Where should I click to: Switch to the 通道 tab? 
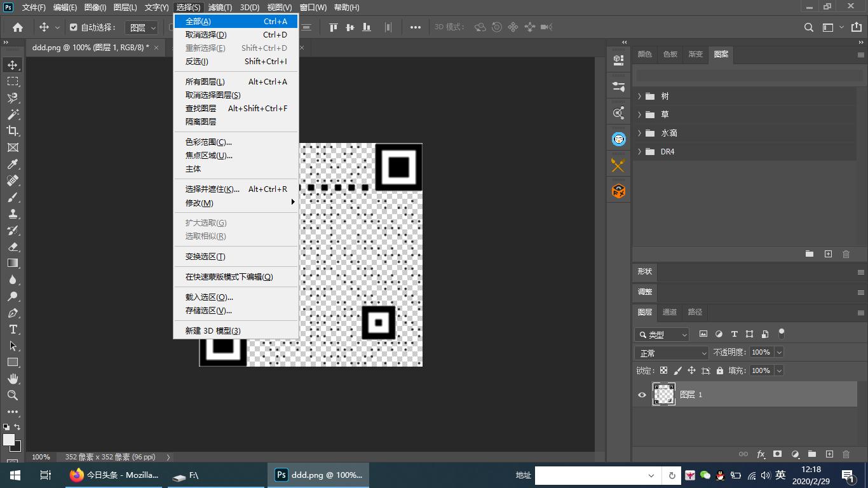(x=670, y=312)
